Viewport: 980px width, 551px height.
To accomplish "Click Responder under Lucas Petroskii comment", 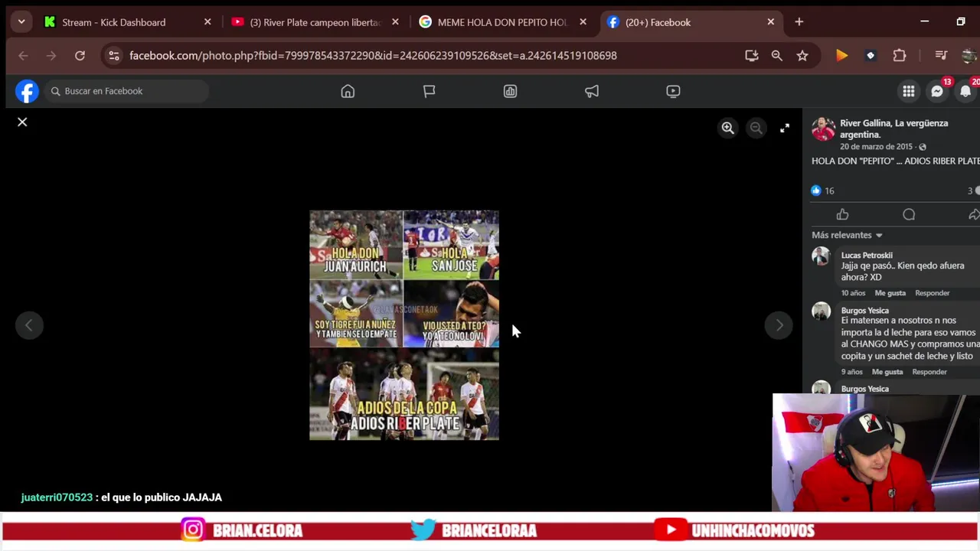I will tap(932, 293).
